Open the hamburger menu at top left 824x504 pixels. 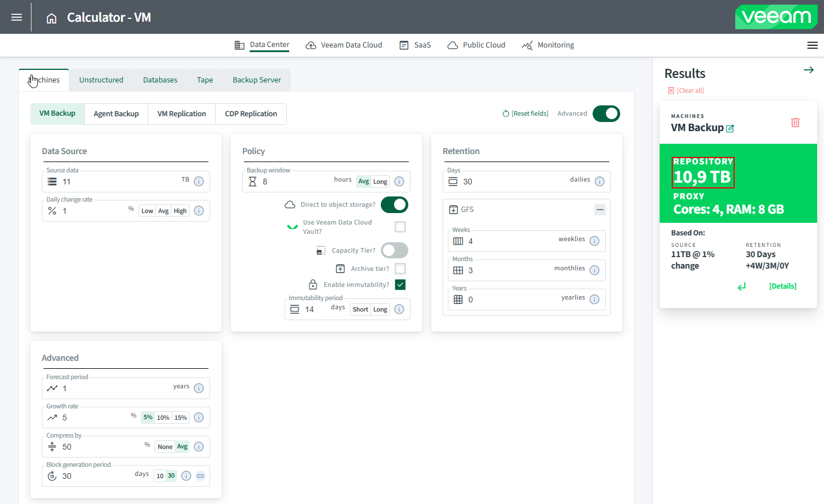(x=17, y=17)
